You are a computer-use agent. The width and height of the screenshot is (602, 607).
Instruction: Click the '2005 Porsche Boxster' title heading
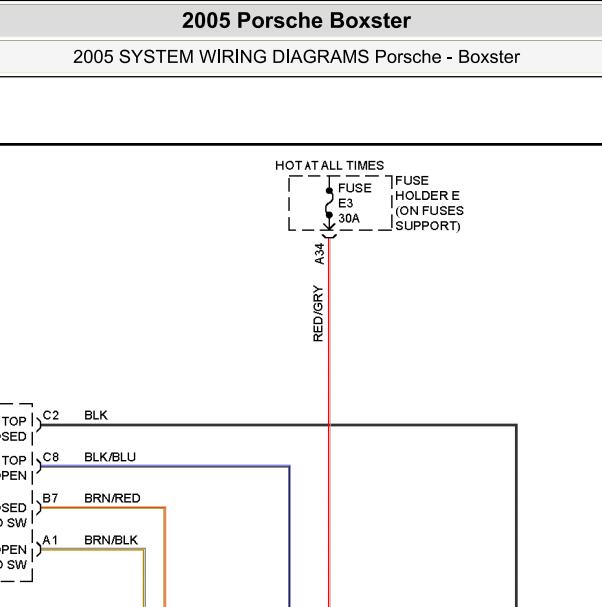point(296,21)
